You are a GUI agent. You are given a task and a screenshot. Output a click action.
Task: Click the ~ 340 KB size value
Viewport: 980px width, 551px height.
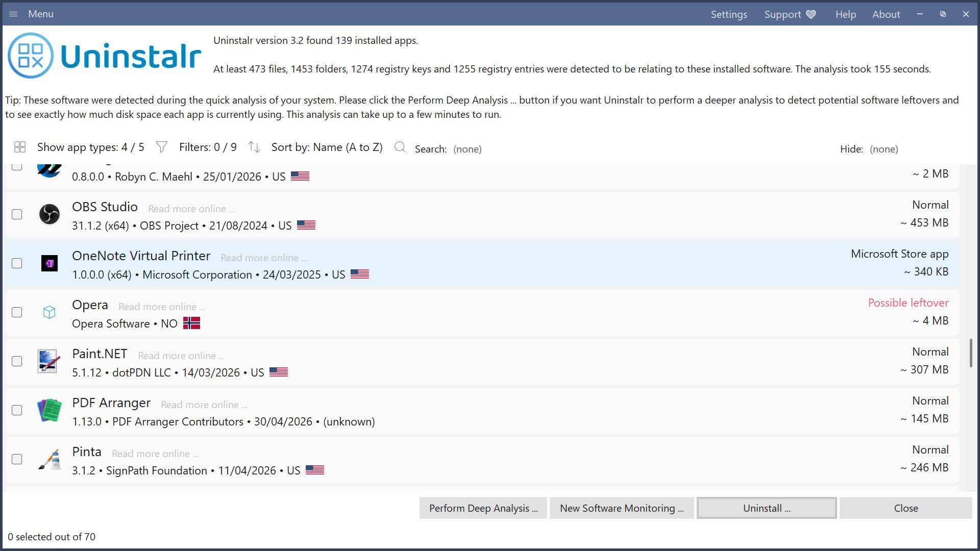tap(926, 271)
